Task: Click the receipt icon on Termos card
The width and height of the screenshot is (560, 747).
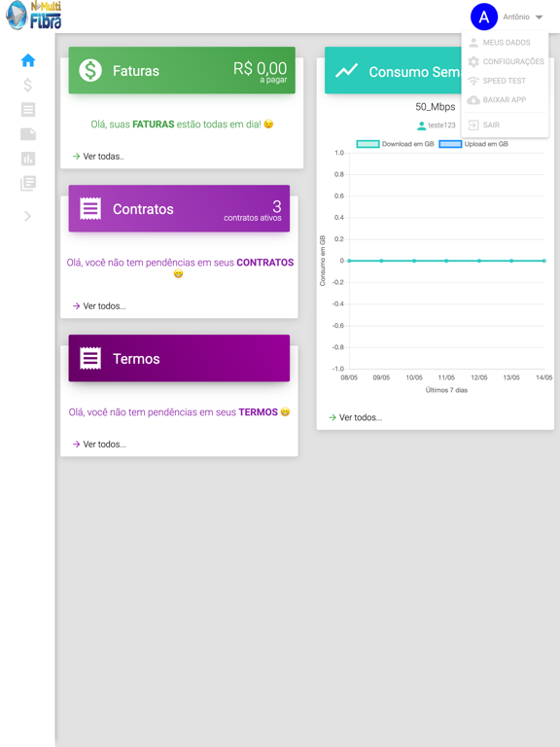Action: coord(90,358)
